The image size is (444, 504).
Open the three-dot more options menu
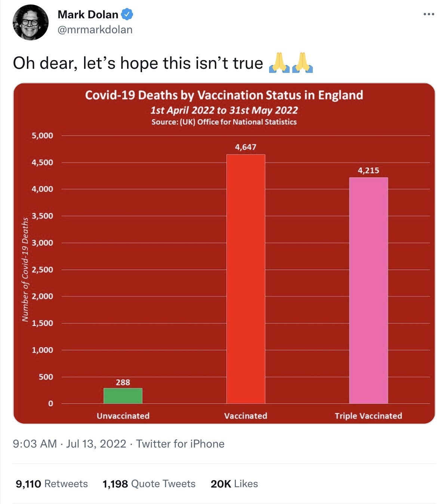(x=429, y=14)
